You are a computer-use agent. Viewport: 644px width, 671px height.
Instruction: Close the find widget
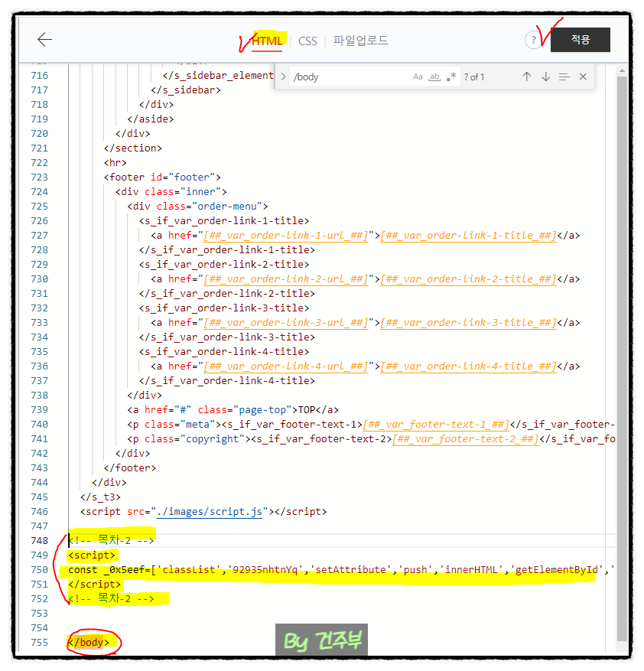click(x=583, y=77)
